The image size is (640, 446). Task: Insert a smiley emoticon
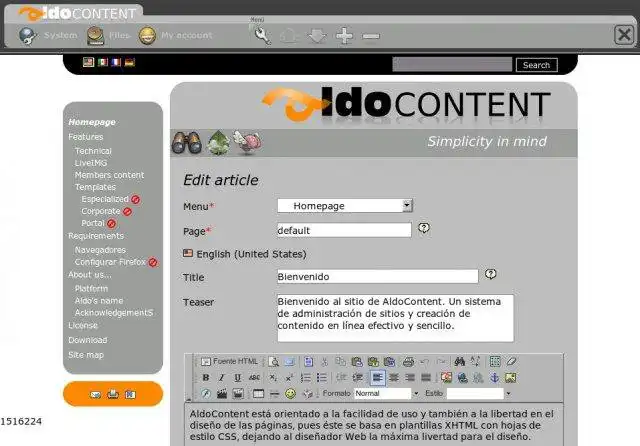(290, 394)
